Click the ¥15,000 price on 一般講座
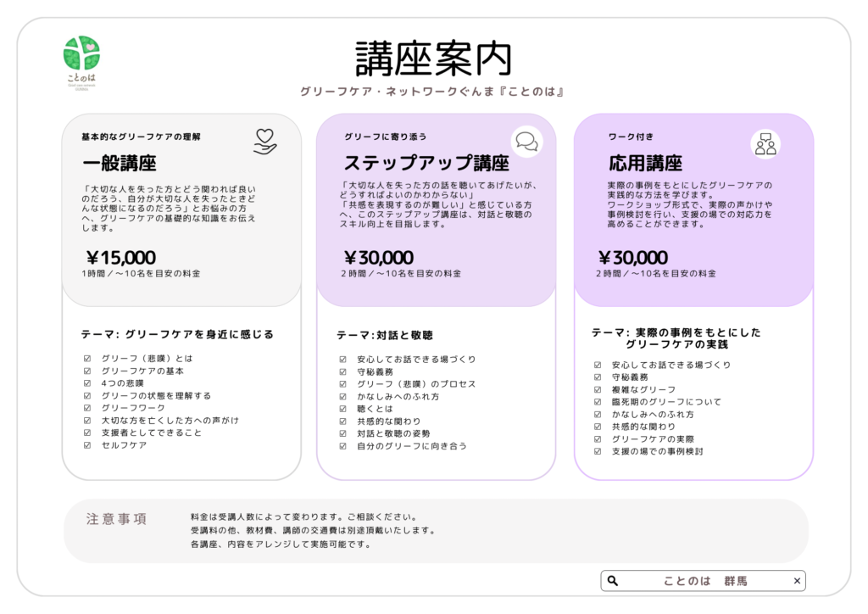Screen dimensions: 868x614 click(x=121, y=257)
